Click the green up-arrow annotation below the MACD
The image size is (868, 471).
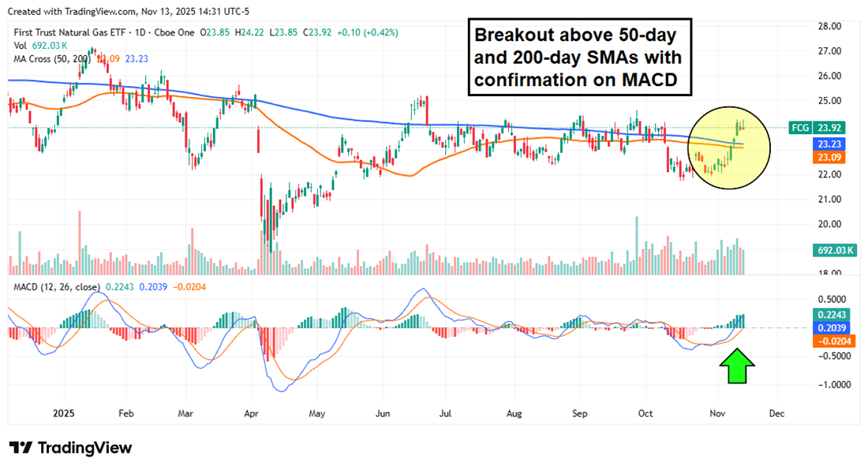(x=736, y=368)
